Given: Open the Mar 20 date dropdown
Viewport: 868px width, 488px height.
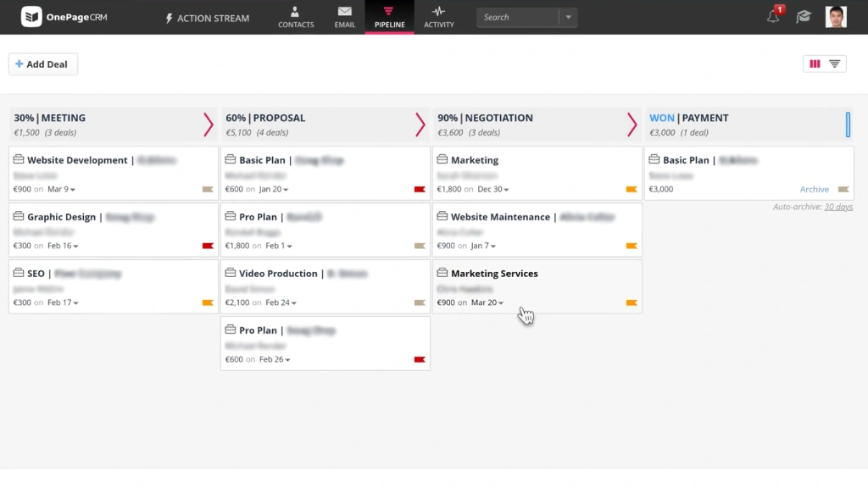Looking at the screenshot, I should (x=487, y=302).
